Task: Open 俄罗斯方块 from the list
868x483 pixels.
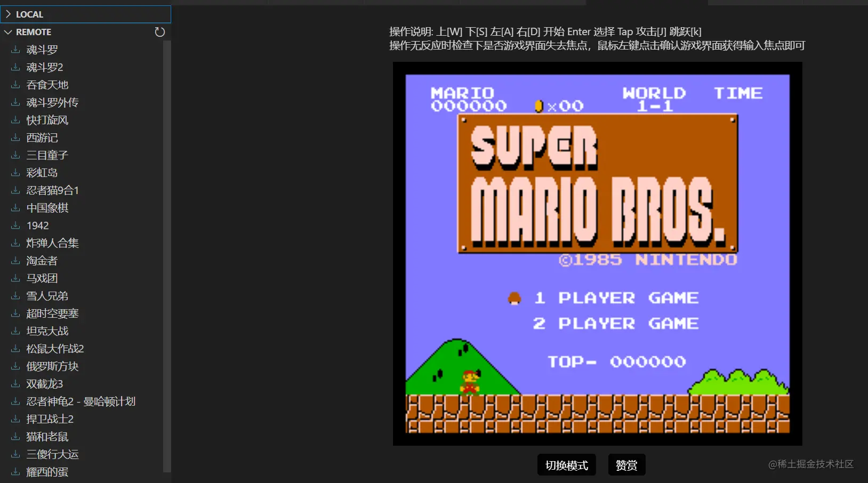Action: [x=52, y=366]
